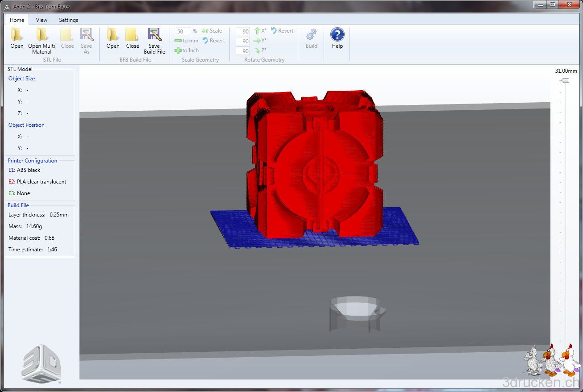Click Revert under Rotate Geometry
The width and height of the screenshot is (583, 392).
(282, 31)
